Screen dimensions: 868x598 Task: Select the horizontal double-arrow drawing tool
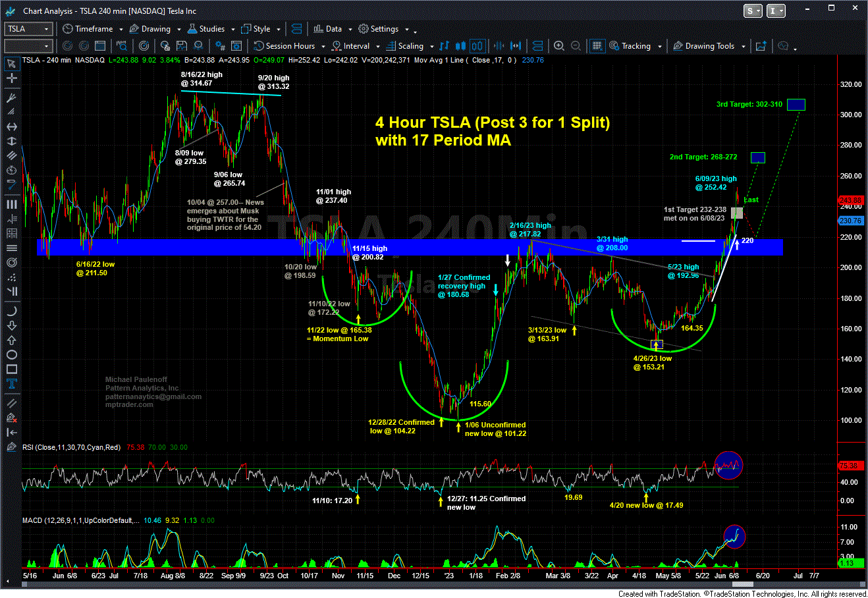[11, 127]
